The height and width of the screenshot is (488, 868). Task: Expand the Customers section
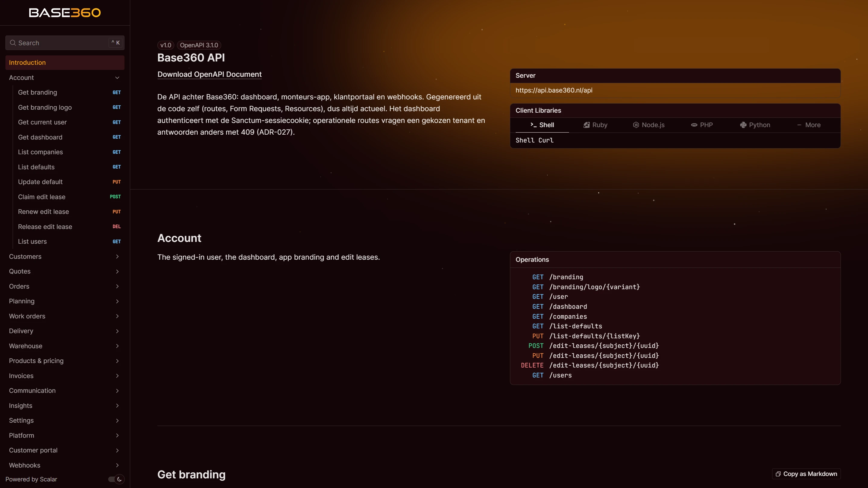point(65,257)
